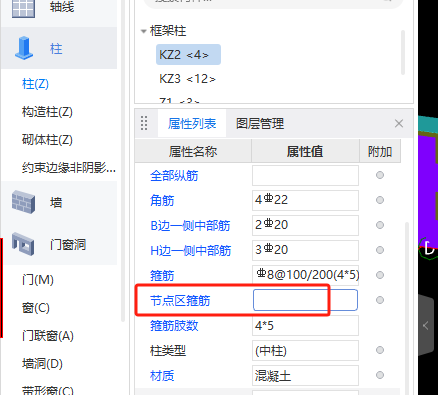Click the empty 全部纵筋 value field
The height and width of the screenshot is (395, 438).
tap(305, 175)
